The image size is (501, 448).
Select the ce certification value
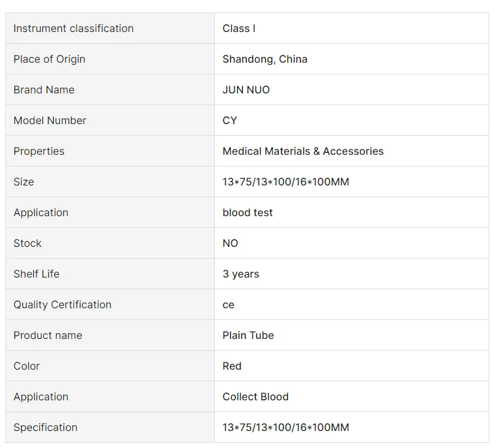(x=229, y=304)
